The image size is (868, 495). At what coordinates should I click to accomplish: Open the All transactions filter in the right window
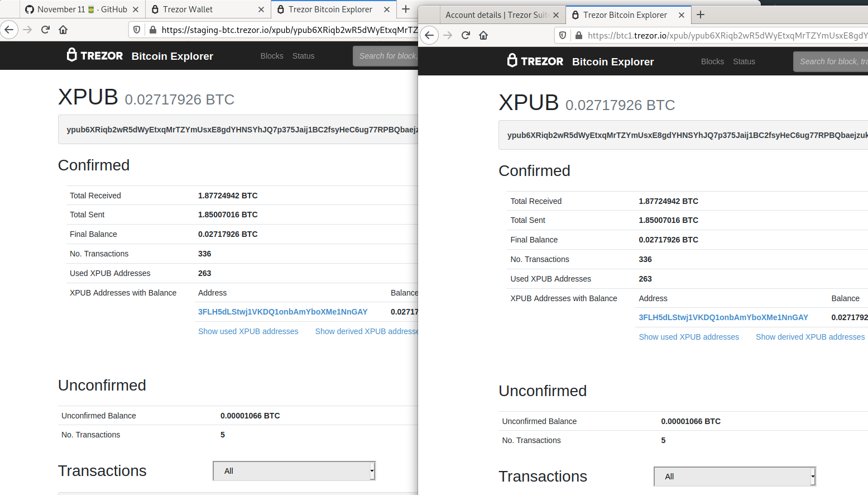(734, 476)
